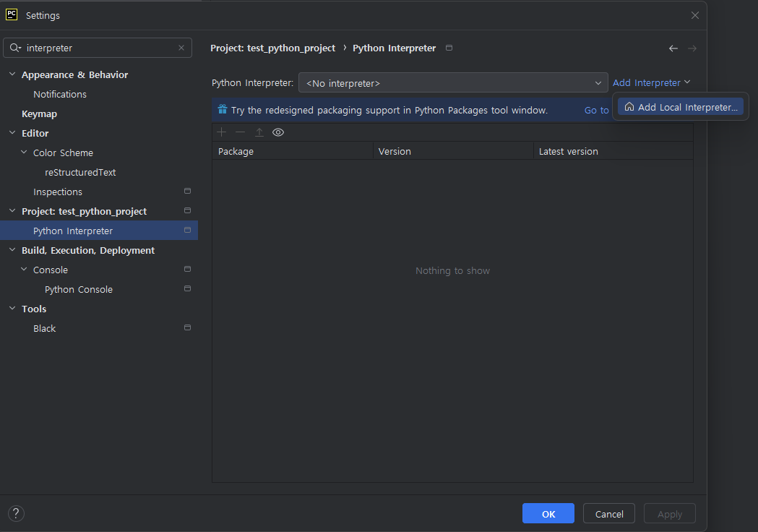Select Python Console in the tree
The width and height of the screenshot is (758, 532).
coord(79,289)
